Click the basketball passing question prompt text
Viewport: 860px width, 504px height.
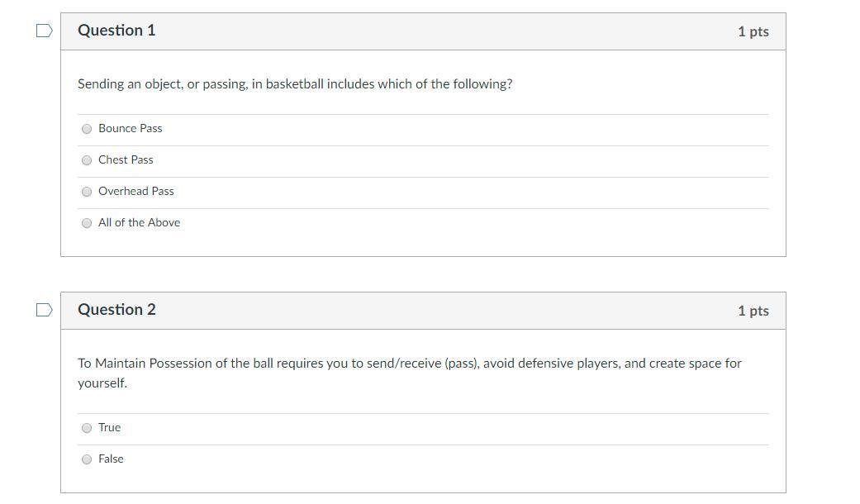point(295,84)
